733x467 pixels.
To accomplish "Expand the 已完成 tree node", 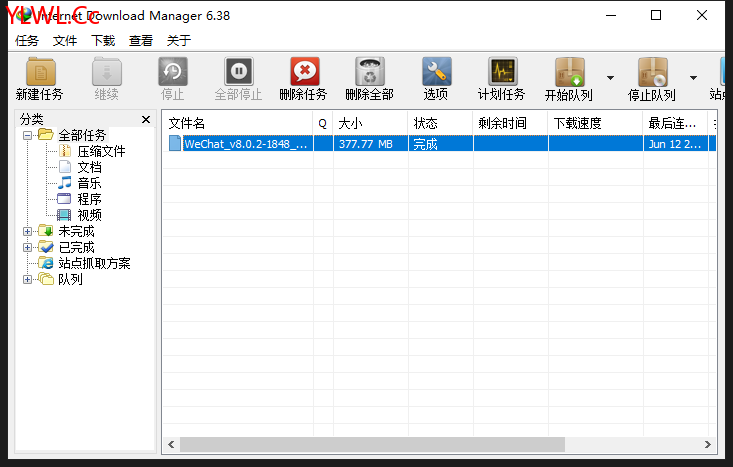I will (x=28, y=247).
